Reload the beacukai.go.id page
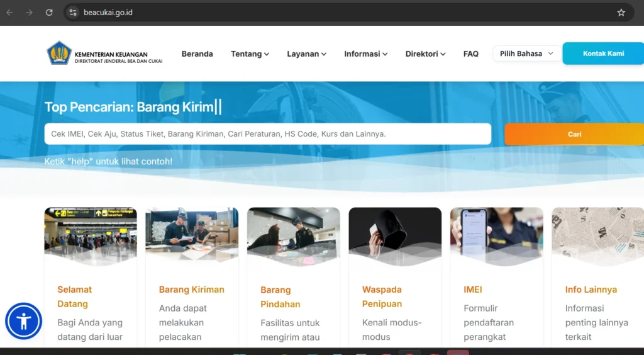This screenshot has height=355, width=644. [x=49, y=13]
